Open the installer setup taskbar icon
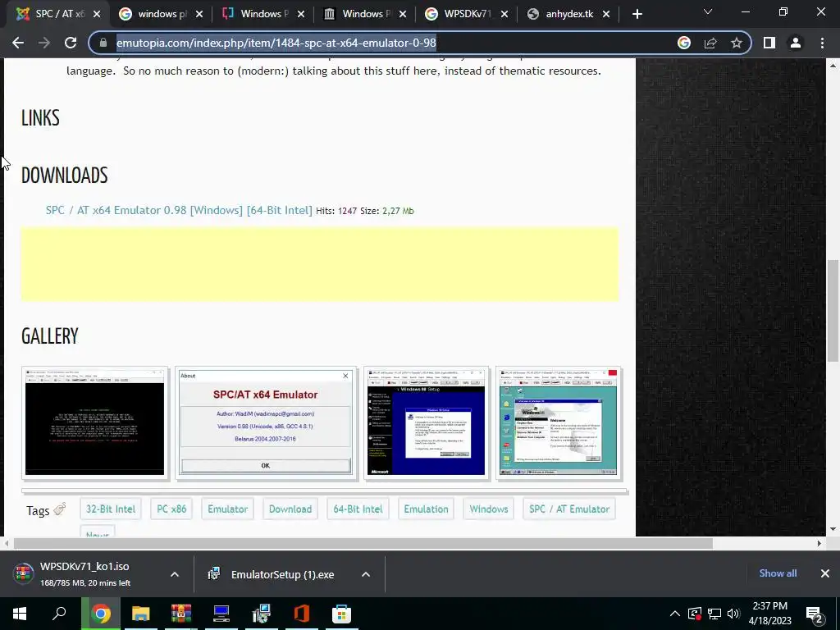Image resolution: width=840 pixels, height=630 pixels. click(x=262, y=614)
